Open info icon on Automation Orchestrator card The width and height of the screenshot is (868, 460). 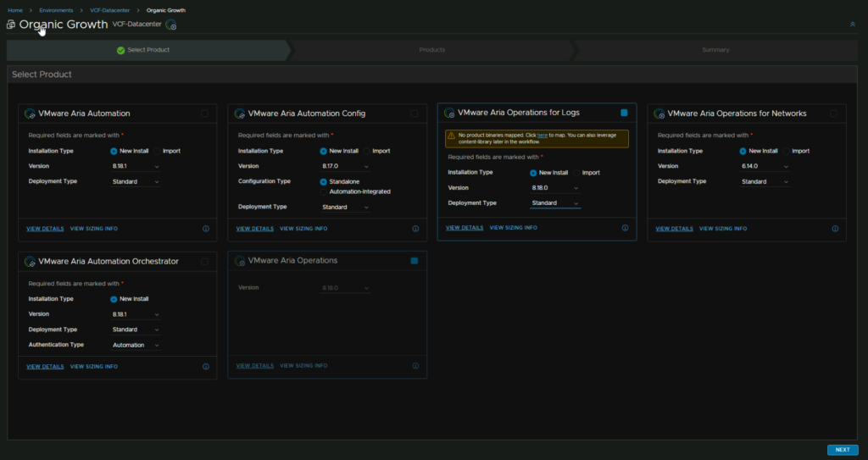[x=206, y=367]
